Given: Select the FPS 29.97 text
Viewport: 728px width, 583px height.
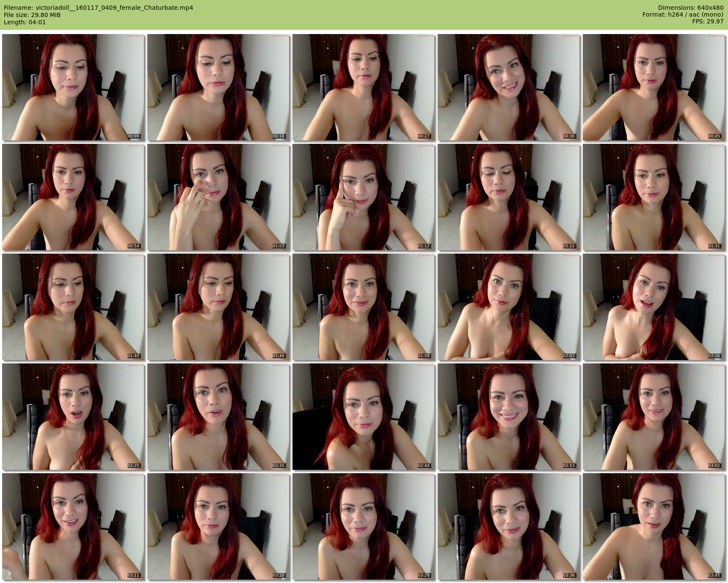Looking at the screenshot, I should pos(708,22).
